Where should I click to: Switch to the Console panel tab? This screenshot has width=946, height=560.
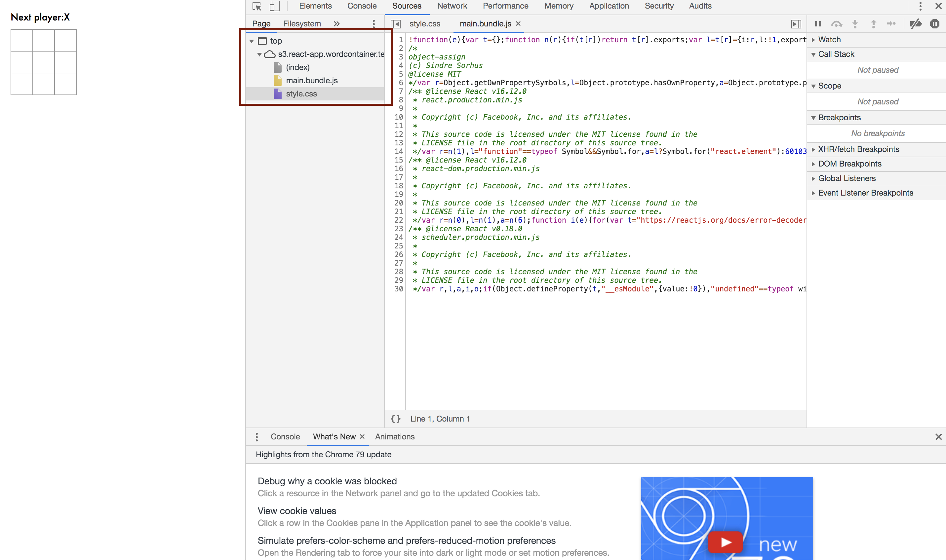362,6
